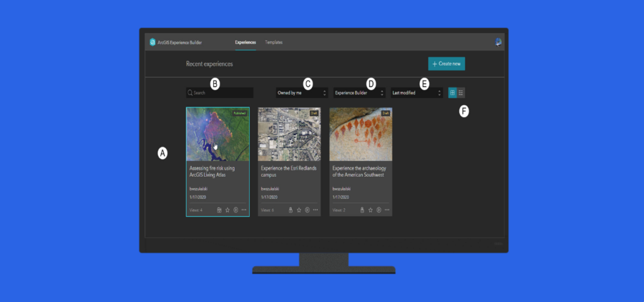
Task: Click the Search experiences input field
Action: (219, 93)
